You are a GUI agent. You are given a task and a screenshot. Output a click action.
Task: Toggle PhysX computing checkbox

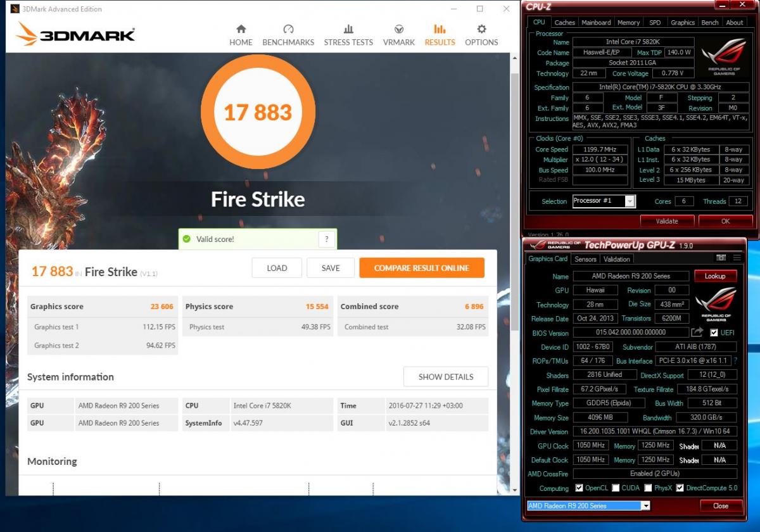pyautogui.click(x=648, y=488)
